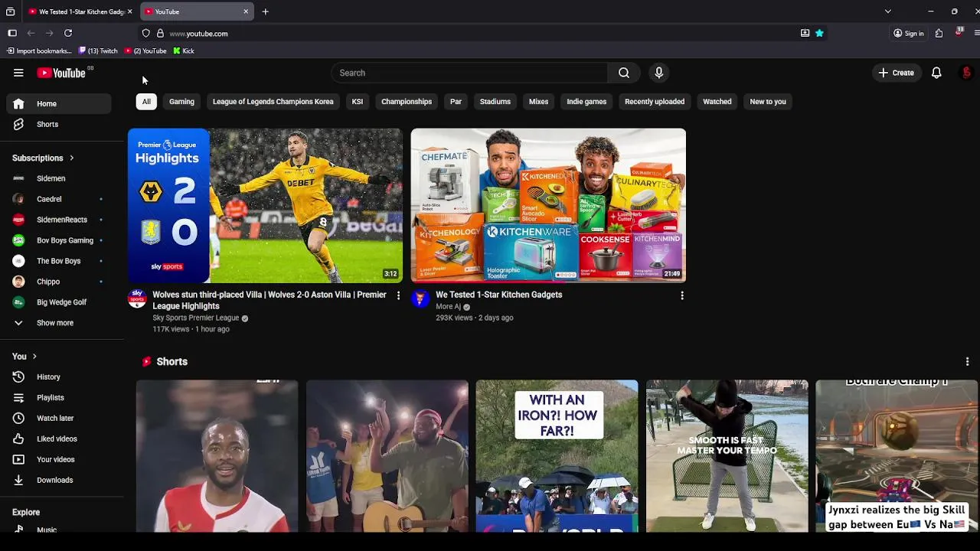Click the More Aj channel avatar
This screenshot has width=980, height=551.
(x=420, y=298)
